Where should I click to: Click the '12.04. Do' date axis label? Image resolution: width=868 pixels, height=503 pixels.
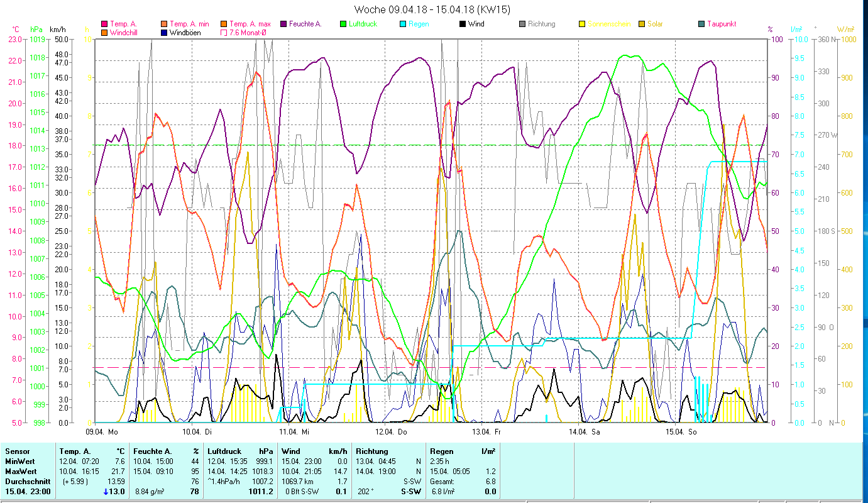[391, 432]
